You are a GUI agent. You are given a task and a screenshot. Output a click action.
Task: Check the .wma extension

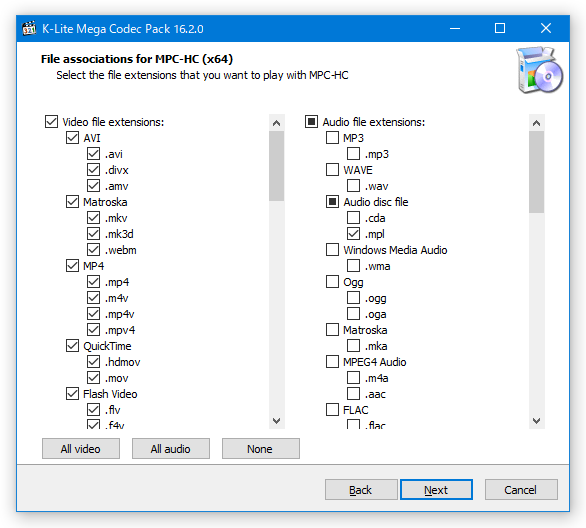(x=354, y=266)
